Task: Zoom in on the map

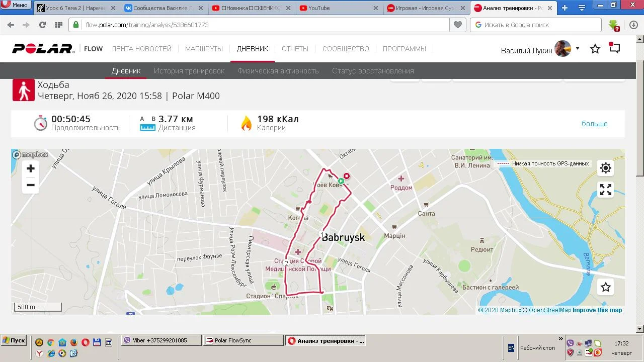Action: pos(31,168)
